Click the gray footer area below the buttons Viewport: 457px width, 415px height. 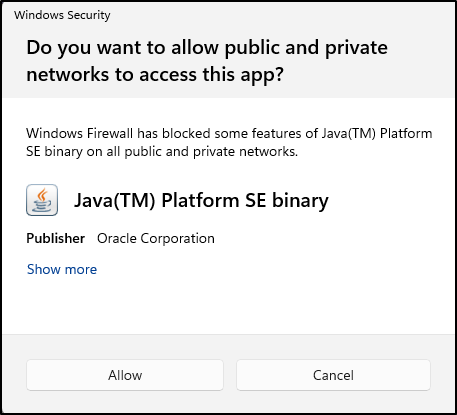(x=228, y=402)
